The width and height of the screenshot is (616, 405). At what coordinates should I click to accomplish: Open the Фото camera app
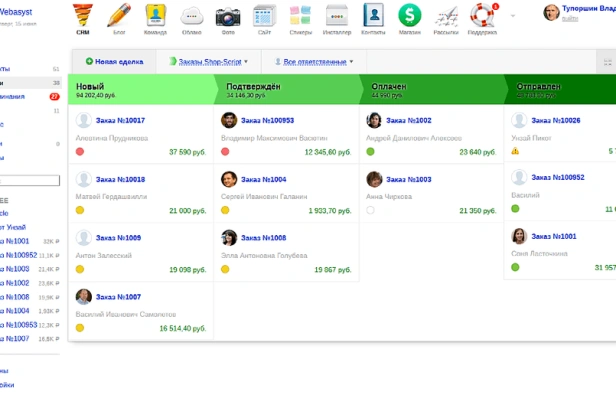click(228, 16)
